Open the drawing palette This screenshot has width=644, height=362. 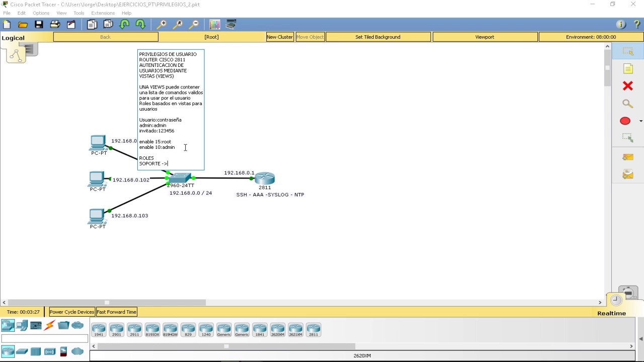(x=215, y=24)
